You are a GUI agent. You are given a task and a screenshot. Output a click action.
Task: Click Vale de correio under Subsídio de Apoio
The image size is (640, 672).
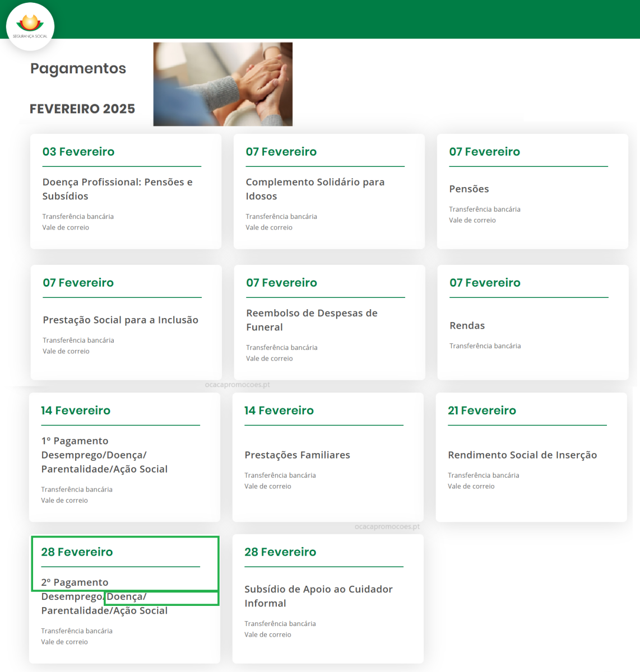(x=268, y=635)
